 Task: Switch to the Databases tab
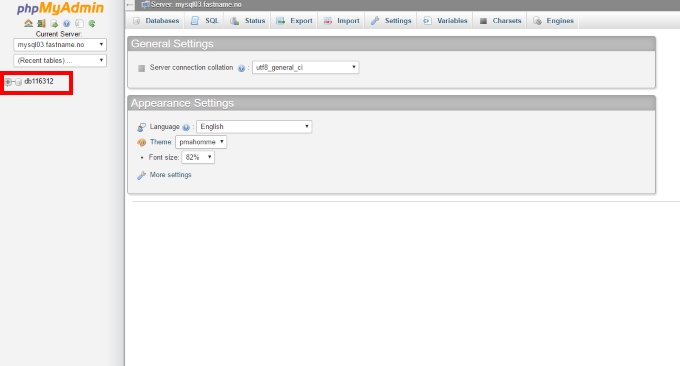(x=156, y=21)
